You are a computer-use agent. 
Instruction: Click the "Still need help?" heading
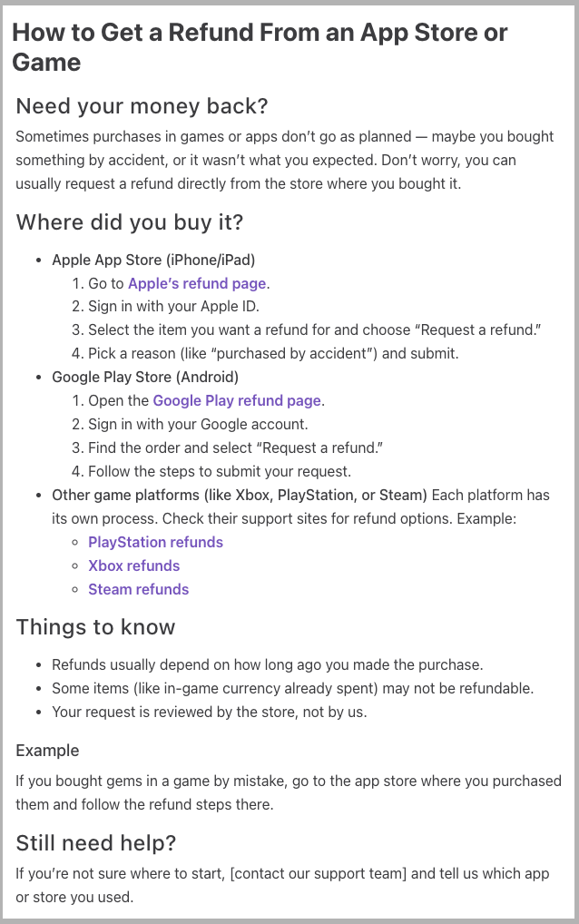pyautogui.click(x=96, y=843)
